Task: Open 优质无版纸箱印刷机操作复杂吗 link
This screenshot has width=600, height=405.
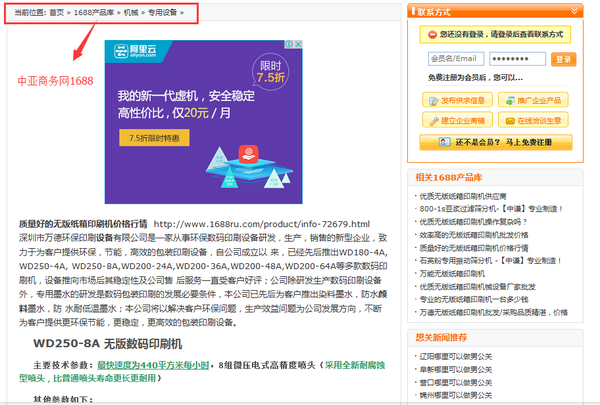Action: [x=473, y=222]
